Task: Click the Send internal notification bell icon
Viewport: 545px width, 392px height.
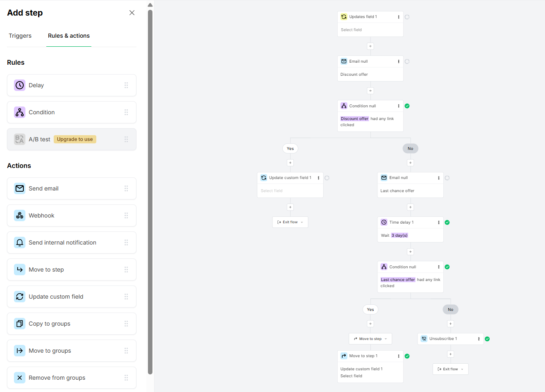Action: 19,242
